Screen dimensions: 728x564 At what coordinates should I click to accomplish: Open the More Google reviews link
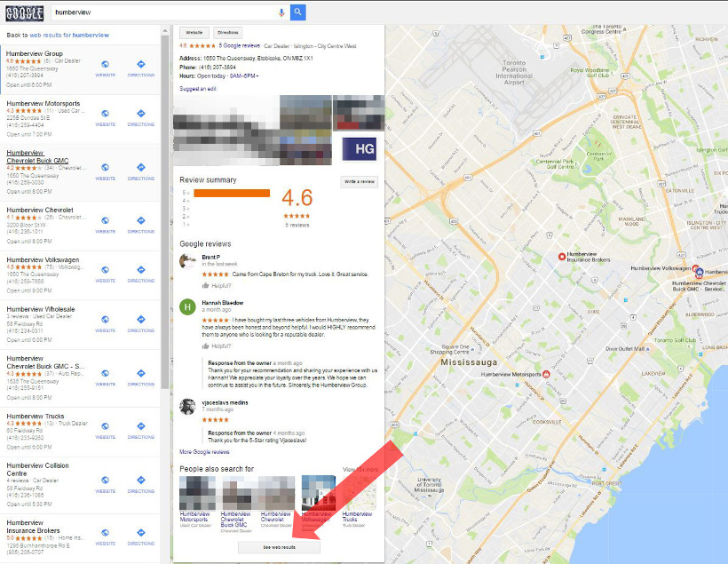(206, 451)
